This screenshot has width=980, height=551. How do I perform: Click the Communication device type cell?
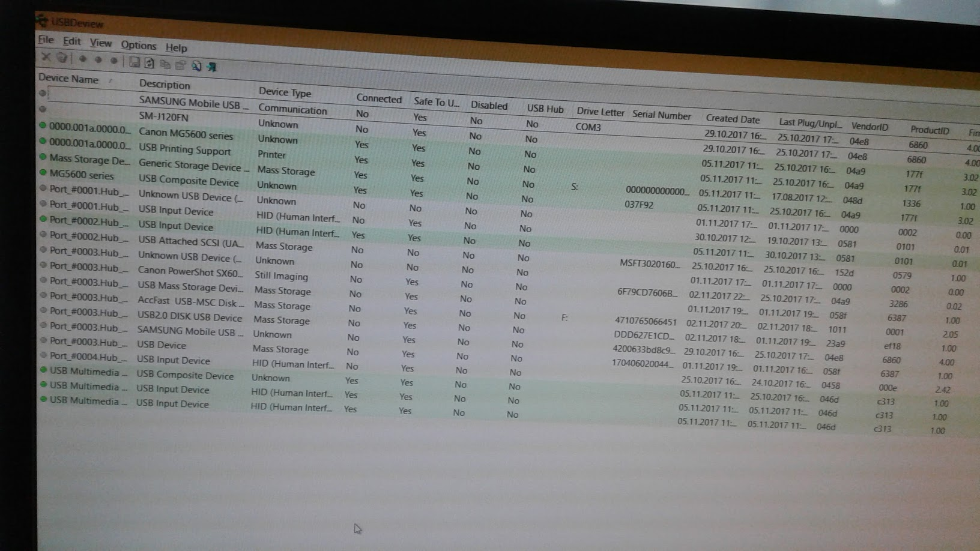[292, 109]
